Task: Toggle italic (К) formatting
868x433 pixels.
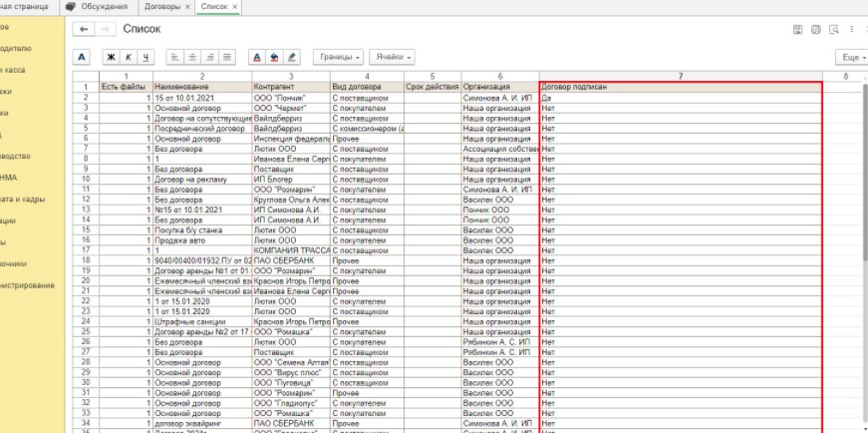Action: [129, 57]
